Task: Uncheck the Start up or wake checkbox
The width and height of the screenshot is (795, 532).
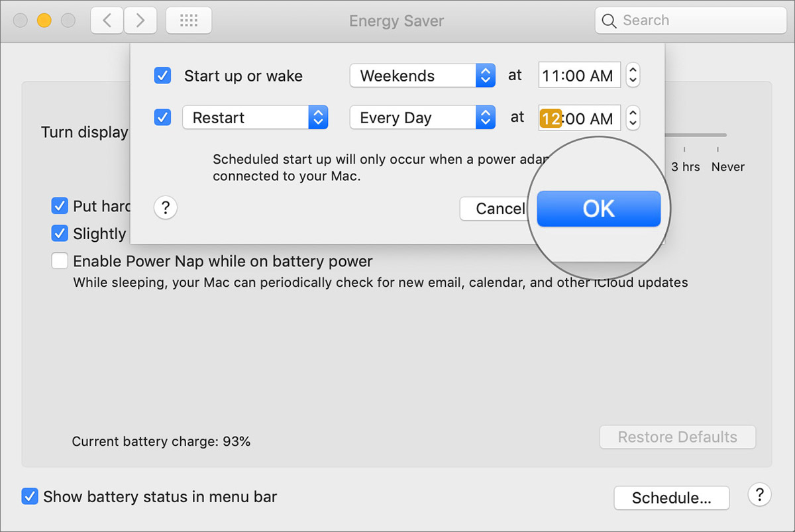Action: click(x=162, y=76)
